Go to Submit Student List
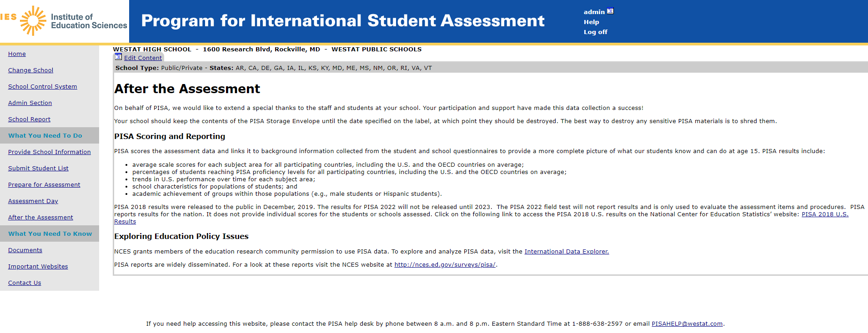Screen dimensions: 868x333 coord(38,168)
